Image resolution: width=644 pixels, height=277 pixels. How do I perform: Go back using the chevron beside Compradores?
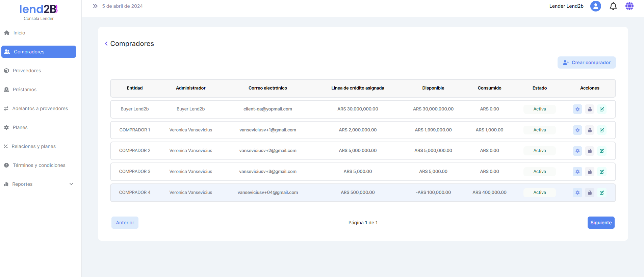point(106,44)
